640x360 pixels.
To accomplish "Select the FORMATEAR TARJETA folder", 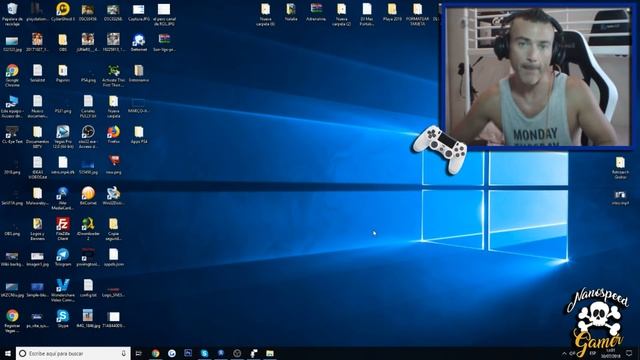I will pos(418,14).
